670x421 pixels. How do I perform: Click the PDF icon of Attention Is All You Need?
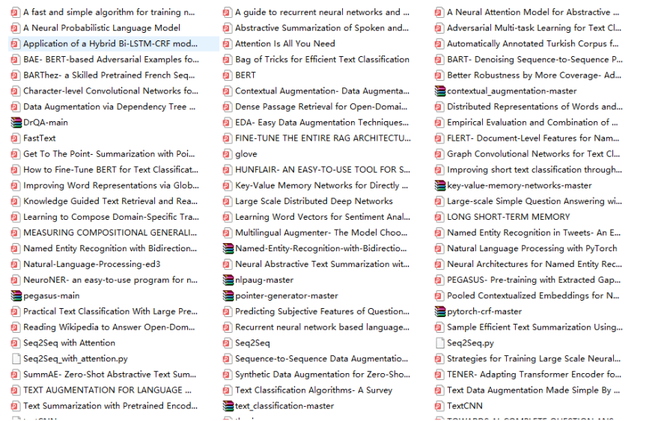(x=227, y=44)
